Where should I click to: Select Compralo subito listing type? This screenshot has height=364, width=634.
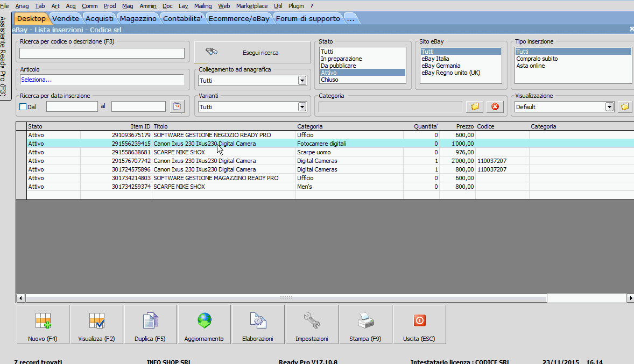573,59
